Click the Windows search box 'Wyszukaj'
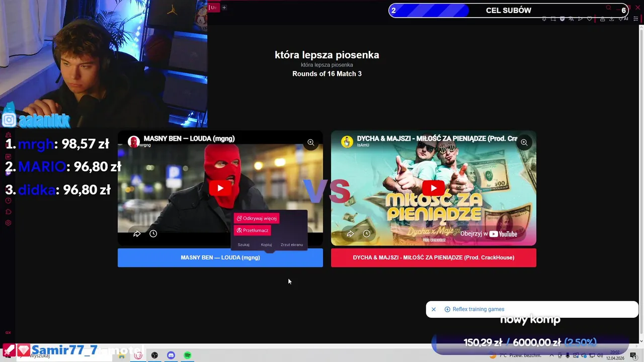The width and height of the screenshot is (644, 362). [64, 355]
